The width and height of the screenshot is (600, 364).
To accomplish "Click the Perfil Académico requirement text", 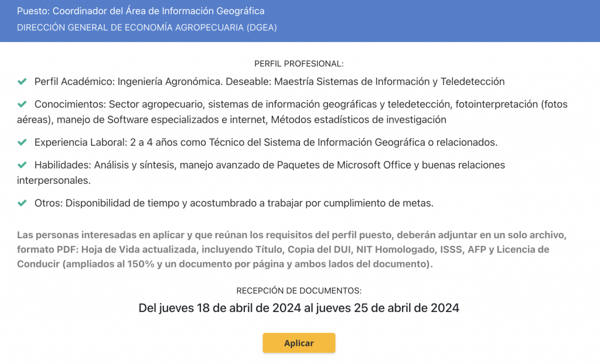I will click(270, 81).
